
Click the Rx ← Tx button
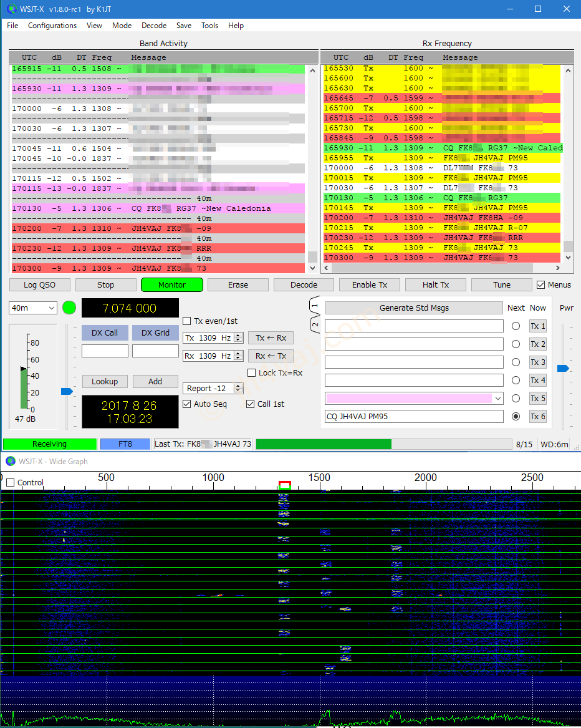(271, 356)
